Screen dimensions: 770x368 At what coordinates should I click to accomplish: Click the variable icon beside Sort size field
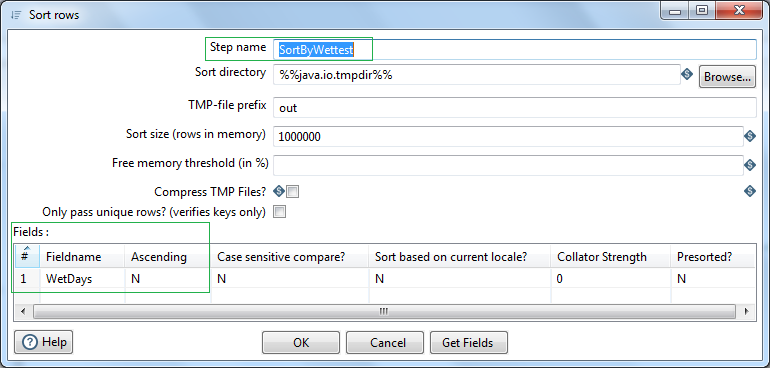point(749,136)
